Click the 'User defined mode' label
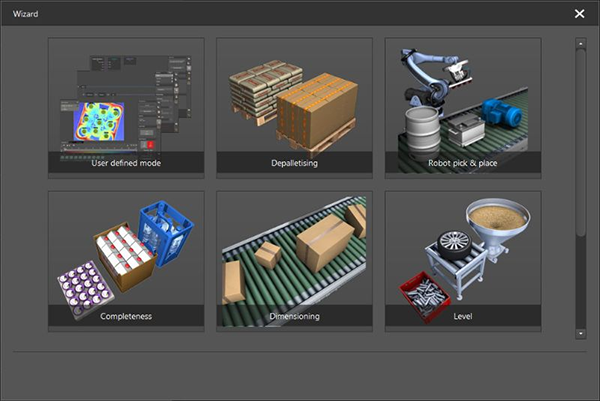Viewport: 600px width, 401px height. click(126, 163)
